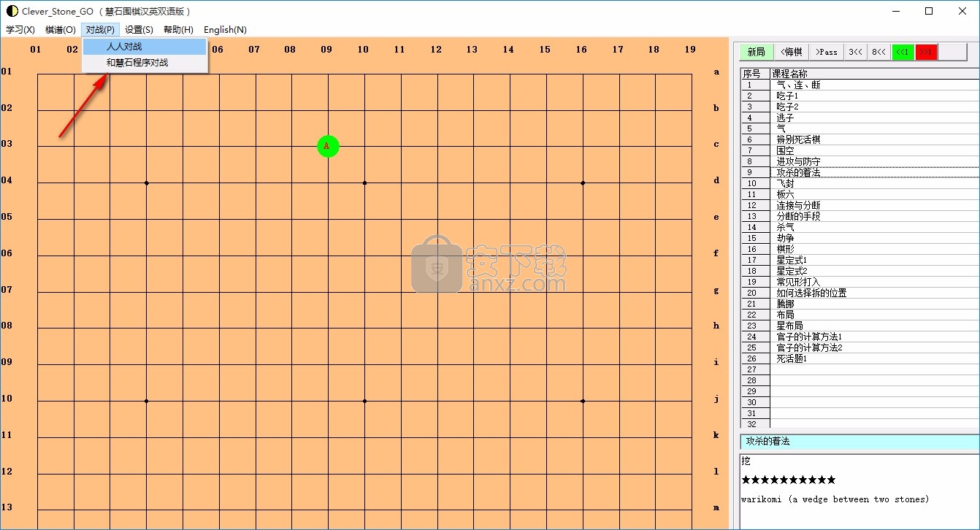Click the 攻杀的着法 lesson title bar
This screenshot has height=530, width=980.
point(860,442)
